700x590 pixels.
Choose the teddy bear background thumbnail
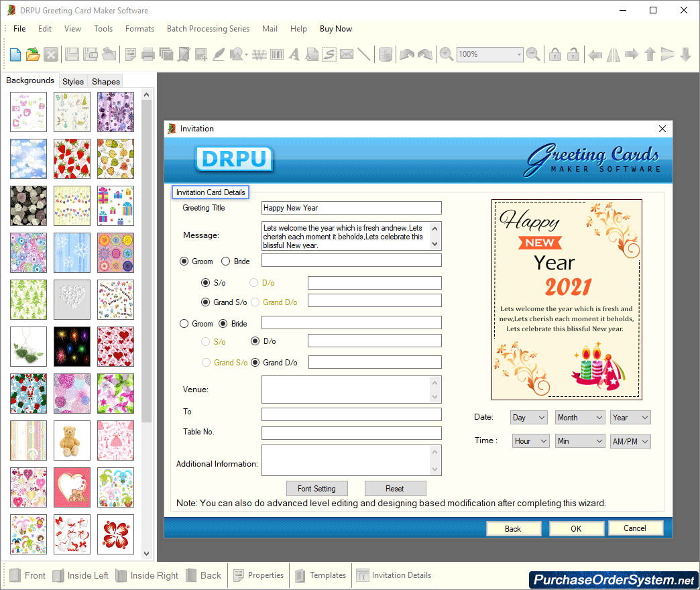72,440
